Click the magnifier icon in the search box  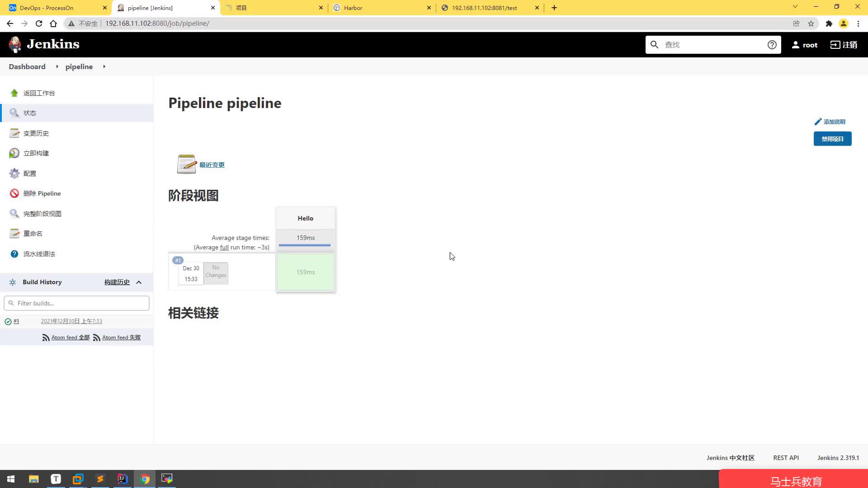654,45
